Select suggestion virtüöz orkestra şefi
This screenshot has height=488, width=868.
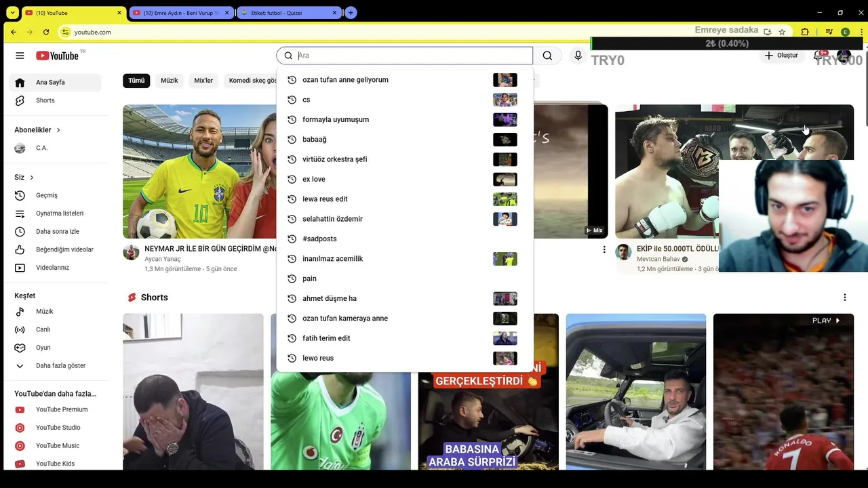pyautogui.click(x=405, y=159)
